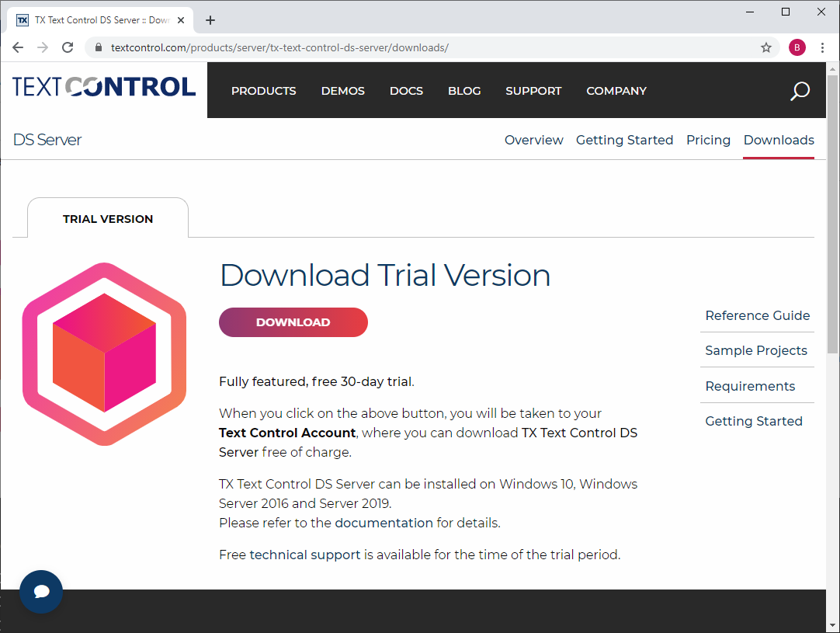Open the documentation link
This screenshot has height=633, width=840.
384,523
